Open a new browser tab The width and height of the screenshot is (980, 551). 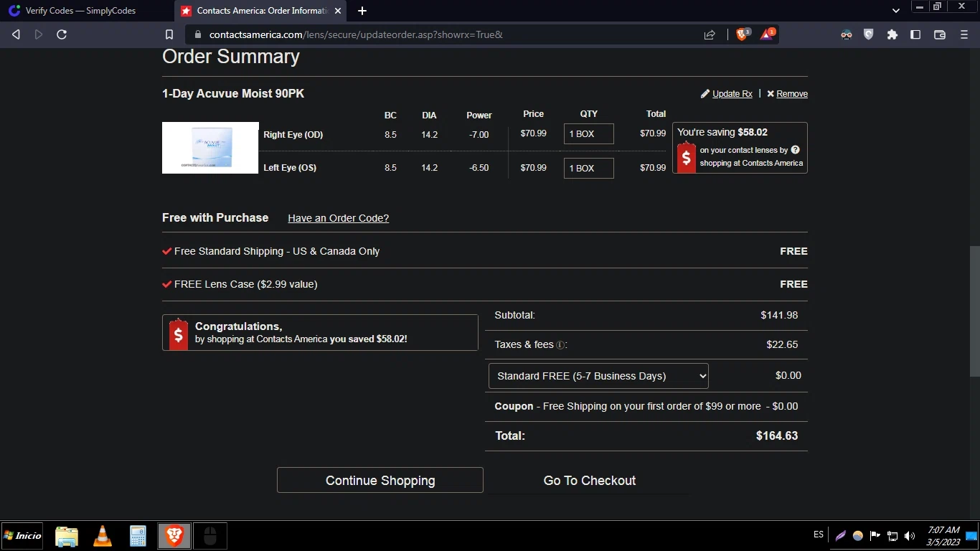[x=362, y=11]
